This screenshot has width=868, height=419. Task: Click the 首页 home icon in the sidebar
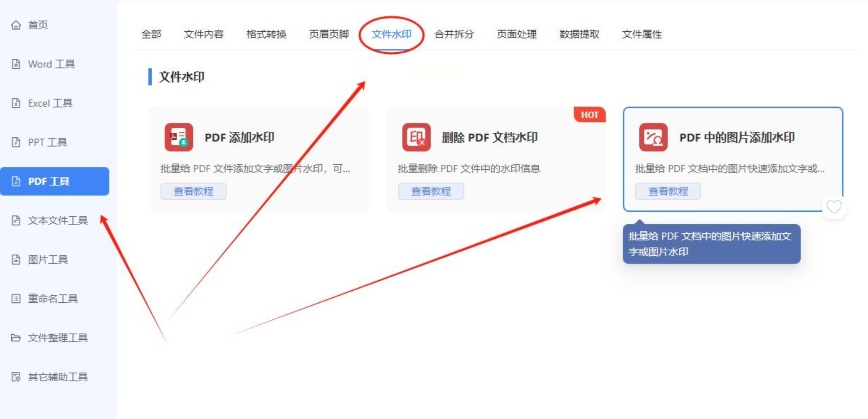click(16, 25)
